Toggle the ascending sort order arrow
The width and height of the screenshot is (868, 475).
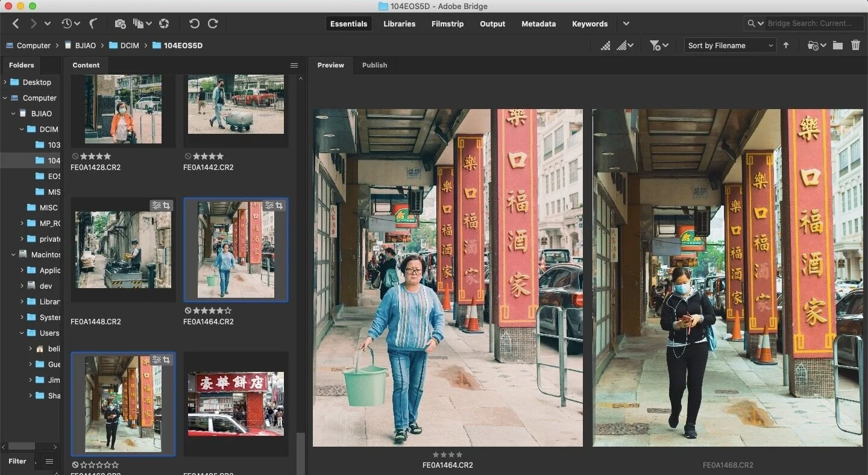point(786,45)
